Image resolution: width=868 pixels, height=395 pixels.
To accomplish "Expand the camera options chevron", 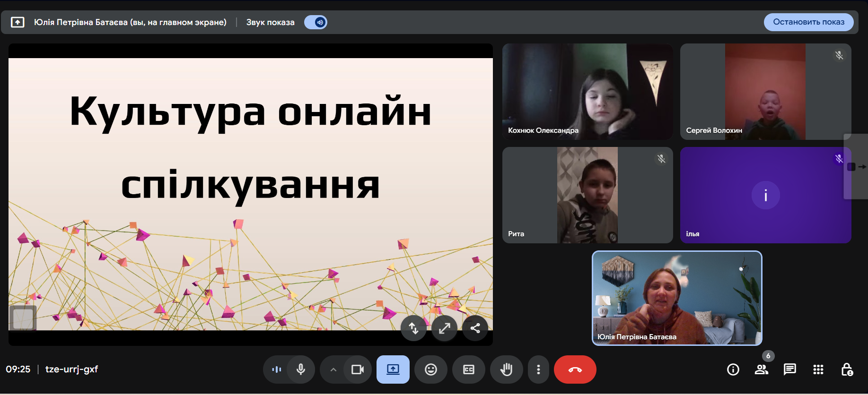I will pos(333,369).
